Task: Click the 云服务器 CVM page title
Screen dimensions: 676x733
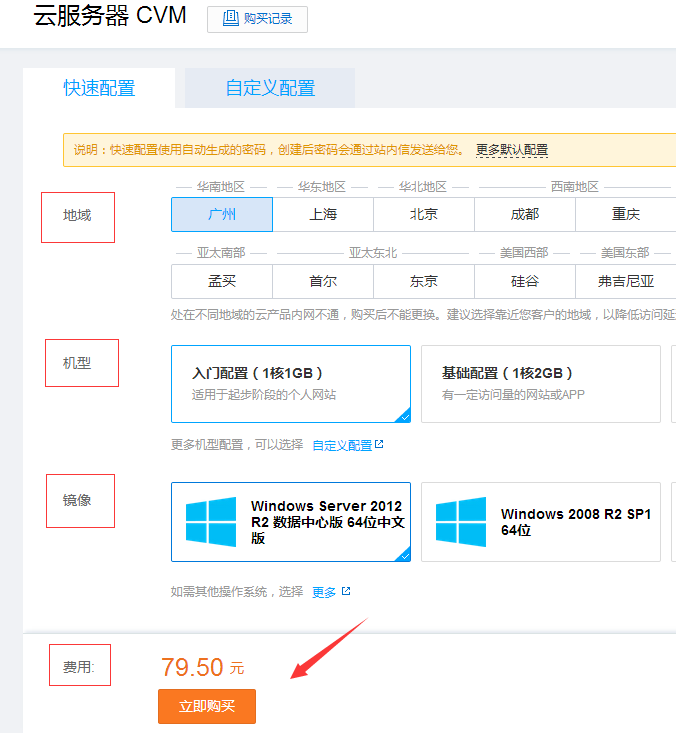Action: coord(110,15)
